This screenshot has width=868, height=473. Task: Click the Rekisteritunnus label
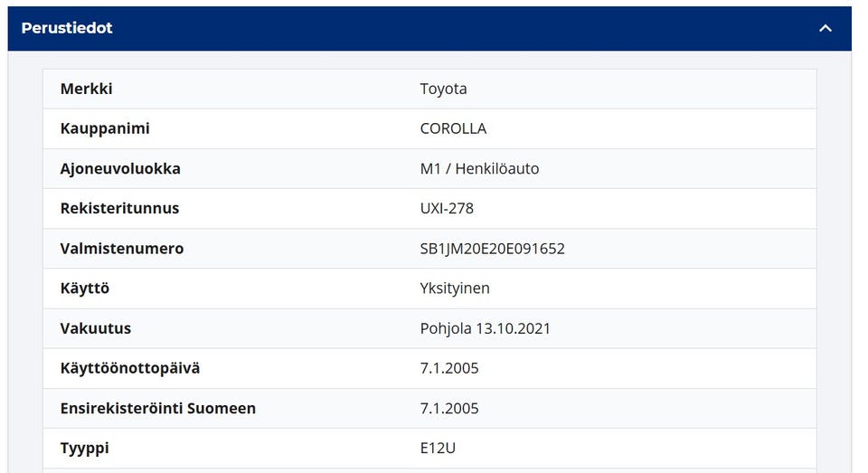119,208
